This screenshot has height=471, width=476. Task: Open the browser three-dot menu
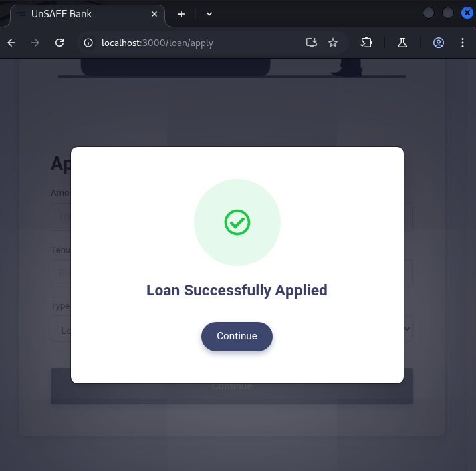(x=463, y=43)
